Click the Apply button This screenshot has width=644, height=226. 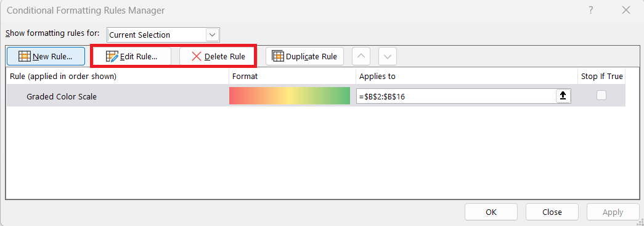tap(613, 212)
